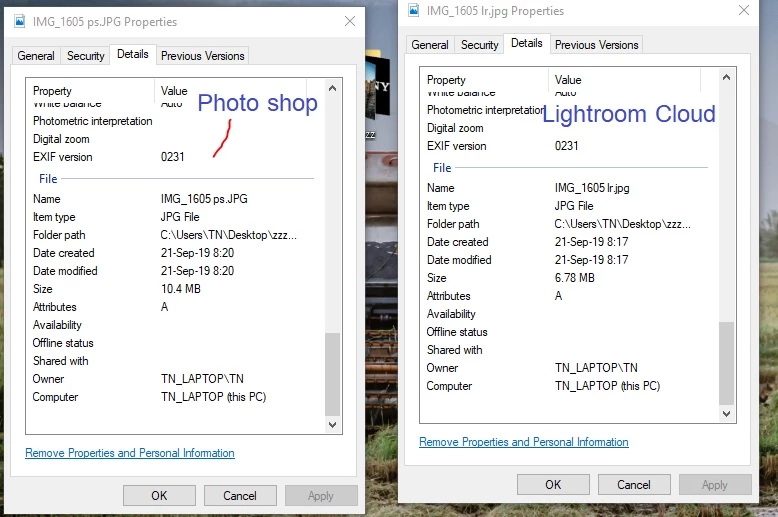Select Shared with row in lr.jpg dialog
778x517 pixels.
[x=569, y=350]
